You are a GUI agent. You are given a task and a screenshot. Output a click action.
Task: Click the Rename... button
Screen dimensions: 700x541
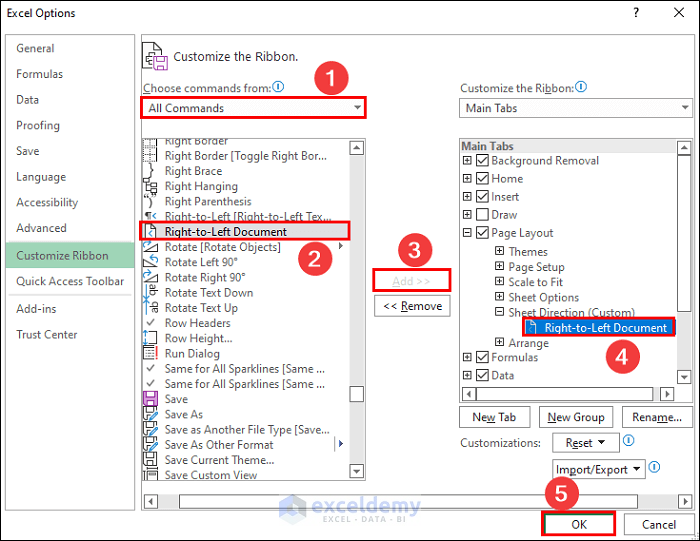pos(657,417)
